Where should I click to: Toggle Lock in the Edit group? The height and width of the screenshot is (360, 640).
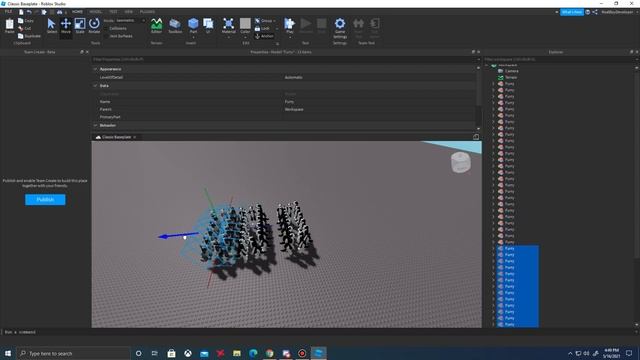point(262,29)
